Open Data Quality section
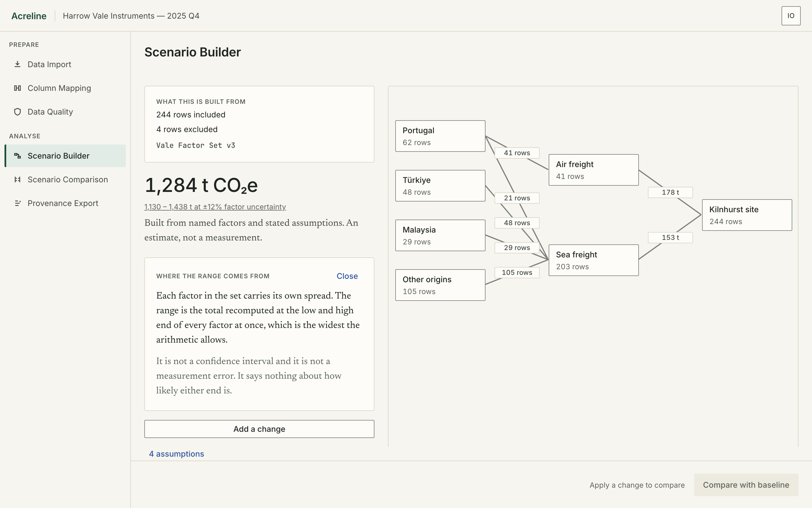 (65, 112)
